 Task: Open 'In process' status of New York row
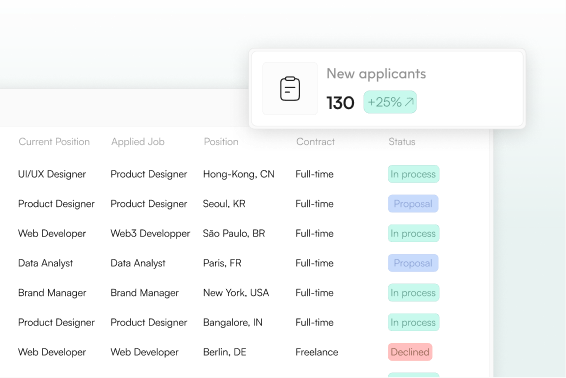pos(413,292)
